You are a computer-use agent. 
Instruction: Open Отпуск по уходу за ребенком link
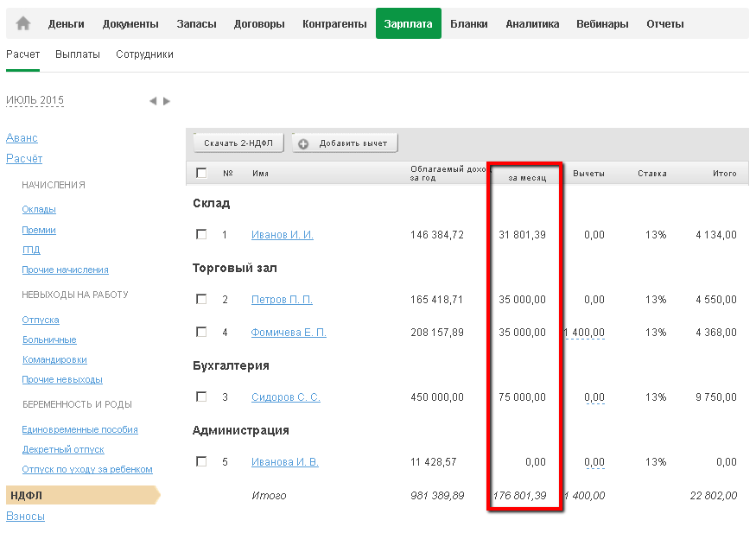point(87,469)
